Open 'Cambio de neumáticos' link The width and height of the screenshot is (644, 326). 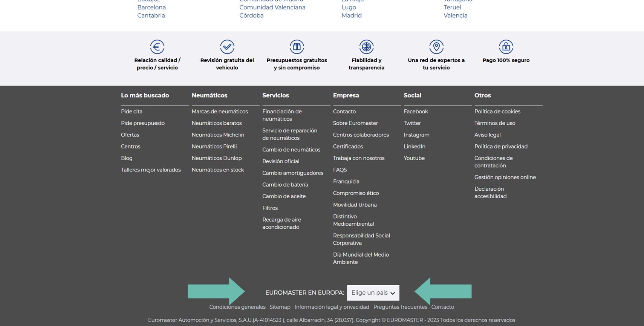click(291, 150)
